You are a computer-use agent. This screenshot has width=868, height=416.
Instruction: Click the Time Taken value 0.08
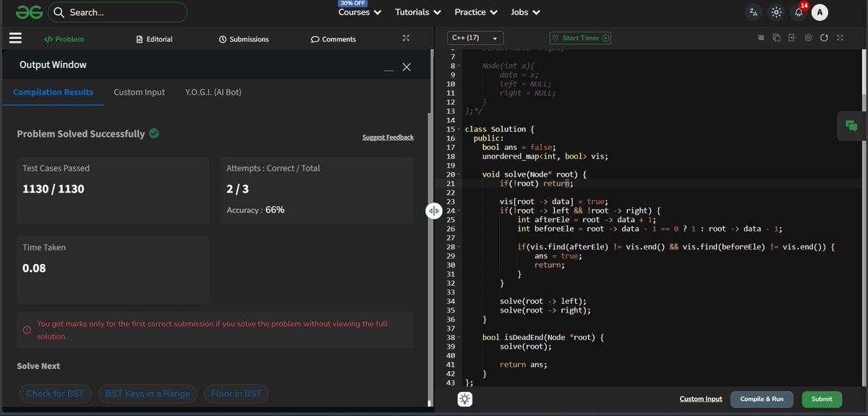tap(34, 268)
